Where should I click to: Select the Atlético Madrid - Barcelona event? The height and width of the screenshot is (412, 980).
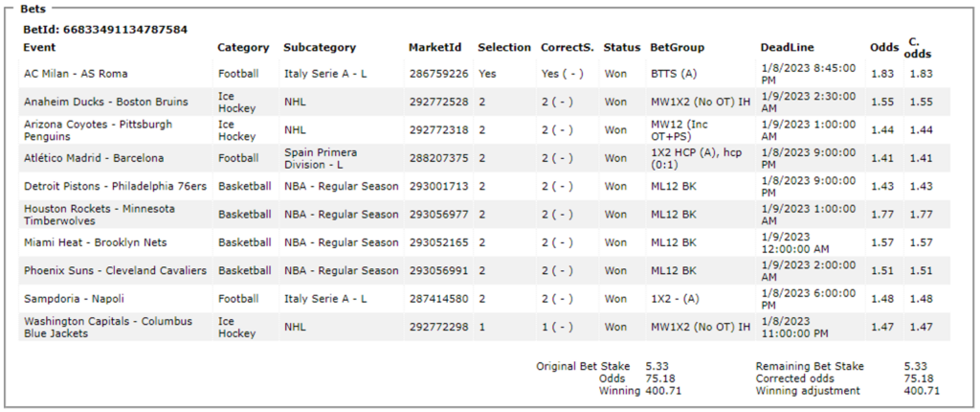point(94,158)
